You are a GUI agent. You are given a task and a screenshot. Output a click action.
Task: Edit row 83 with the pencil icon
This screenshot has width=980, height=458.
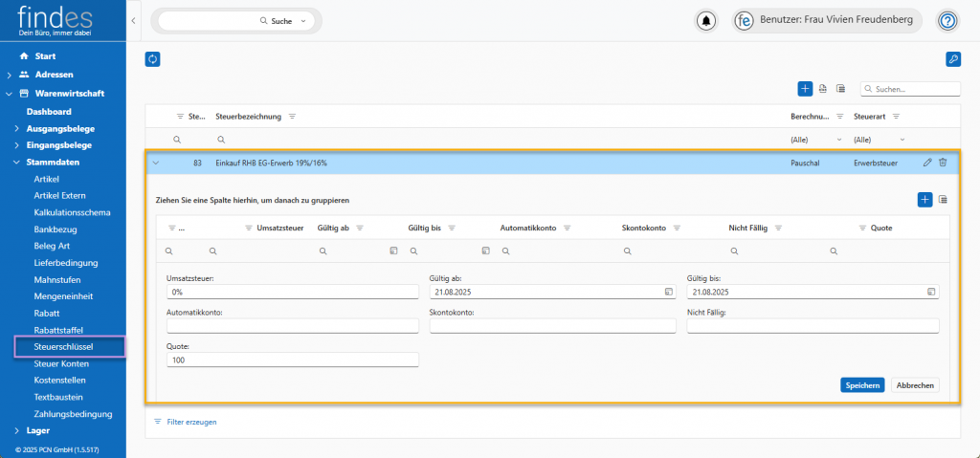tap(926, 163)
